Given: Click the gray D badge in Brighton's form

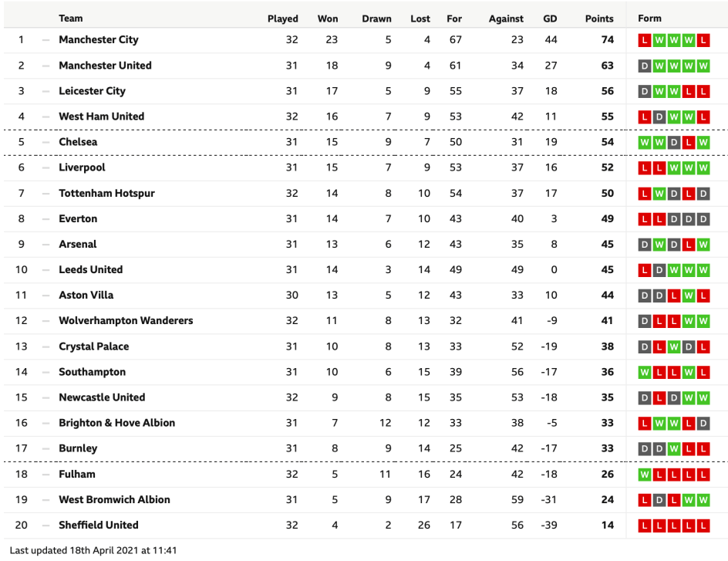Looking at the screenshot, I should 703,424.
